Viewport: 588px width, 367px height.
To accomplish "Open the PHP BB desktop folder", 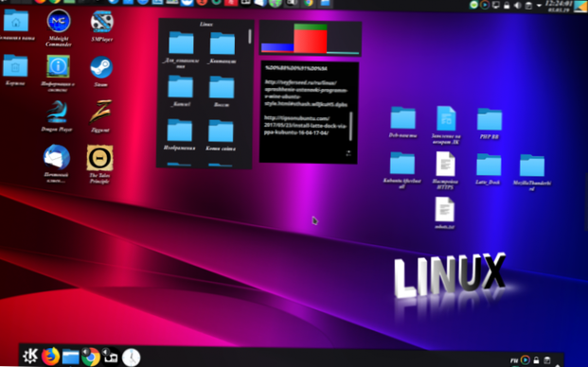I will point(490,119).
